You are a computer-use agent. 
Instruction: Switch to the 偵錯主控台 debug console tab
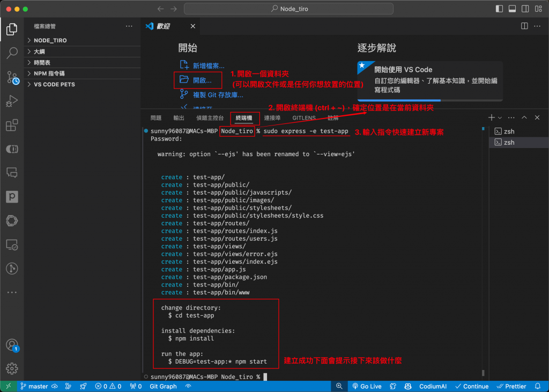pos(210,118)
